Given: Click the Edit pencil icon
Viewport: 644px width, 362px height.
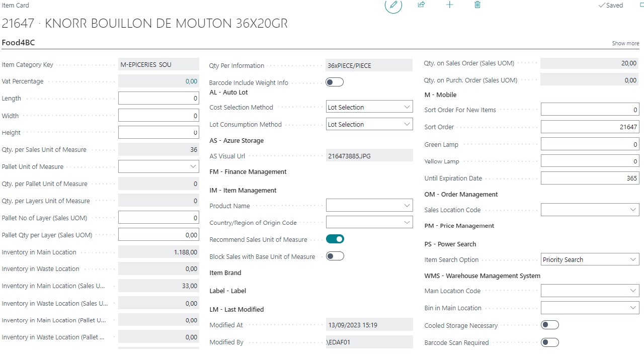Looking at the screenshot, I should click(x=393, y=5).
